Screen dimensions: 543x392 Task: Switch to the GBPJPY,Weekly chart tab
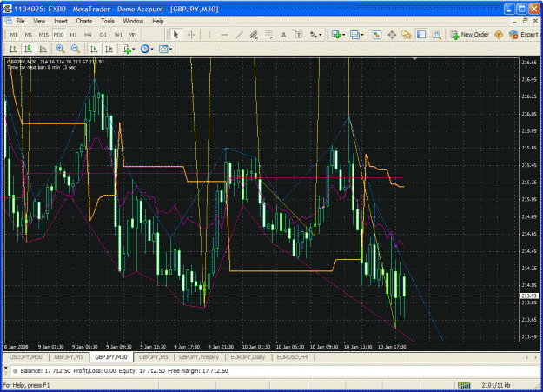199,357
